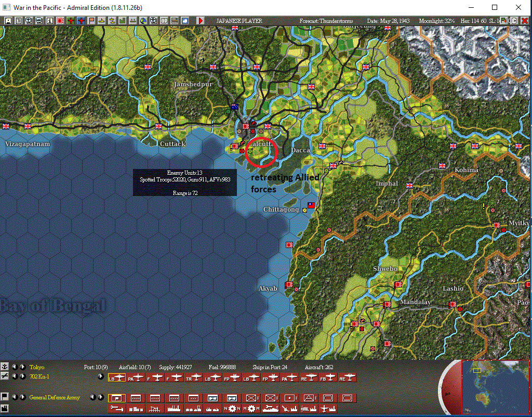Click the pipeline industry icon in bottom row

coord(116,409)
